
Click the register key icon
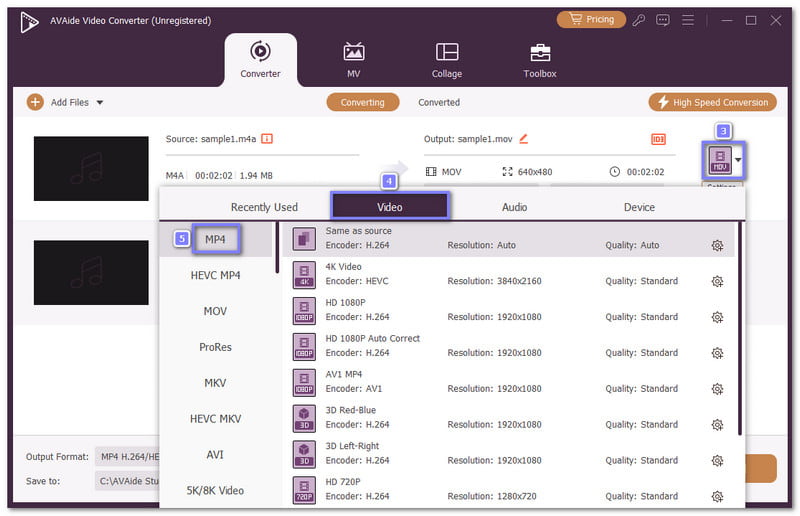tap(638, 20)
